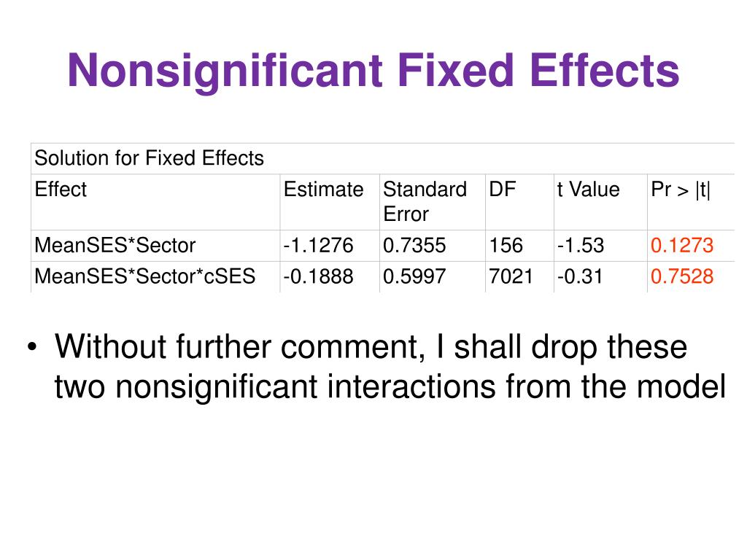747x560 pixels.
Task: Click the Standard Error column header
Action: 425,201
